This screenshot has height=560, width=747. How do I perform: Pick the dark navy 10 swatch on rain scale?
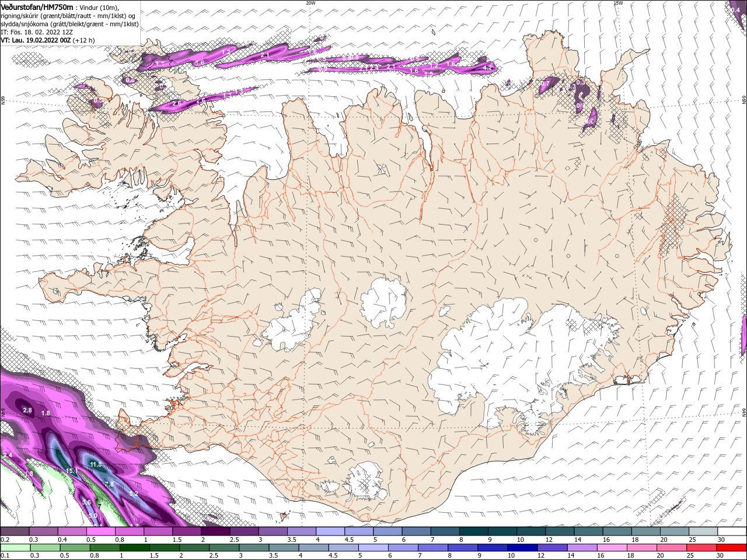(x=521, y=548)
